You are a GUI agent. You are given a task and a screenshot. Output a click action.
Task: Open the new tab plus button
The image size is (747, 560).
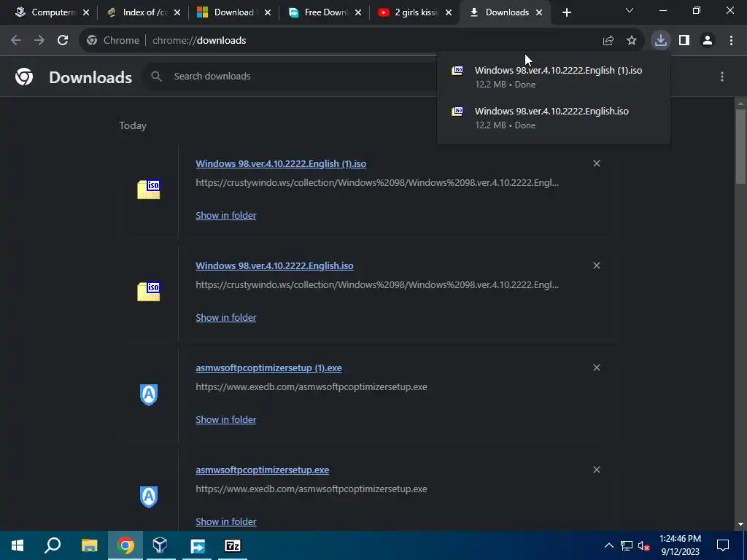pyautogui.click(x=566, y=12)
